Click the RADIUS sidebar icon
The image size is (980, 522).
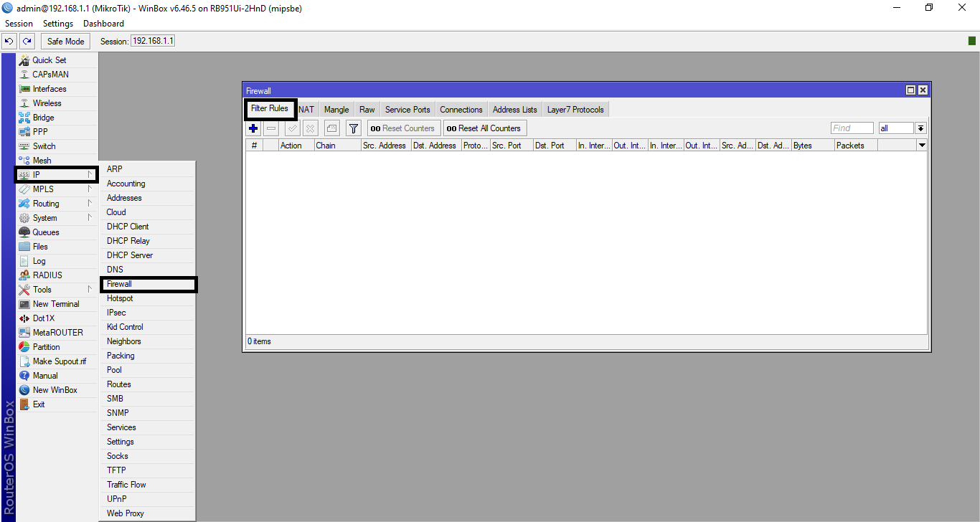click(24, 275)
